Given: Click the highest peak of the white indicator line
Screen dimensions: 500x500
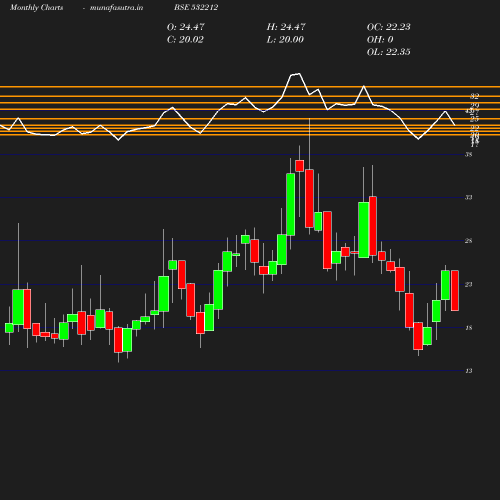Looking at the screenshot, I should (x=299, y=74).
